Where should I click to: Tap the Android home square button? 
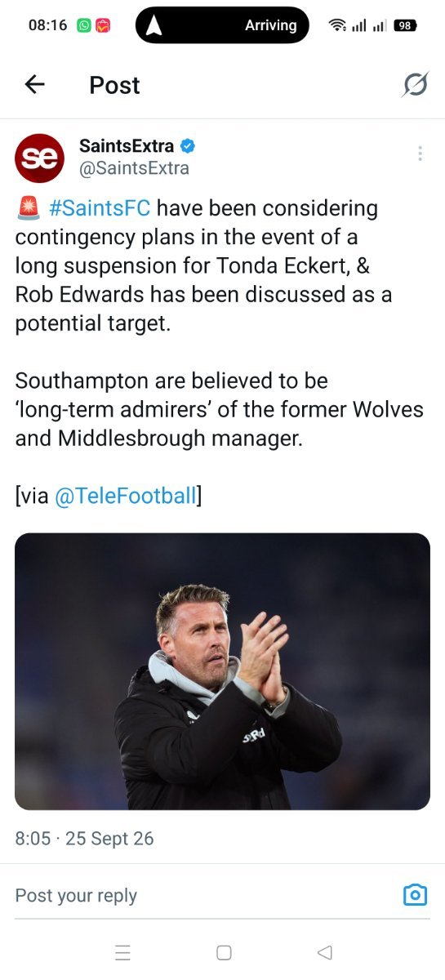[224, 952]
